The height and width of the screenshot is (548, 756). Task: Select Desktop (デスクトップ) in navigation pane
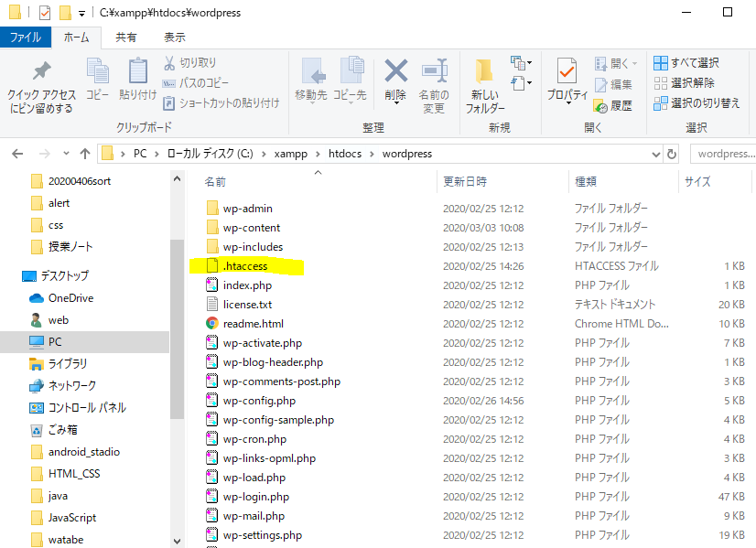tap(56, 275)
